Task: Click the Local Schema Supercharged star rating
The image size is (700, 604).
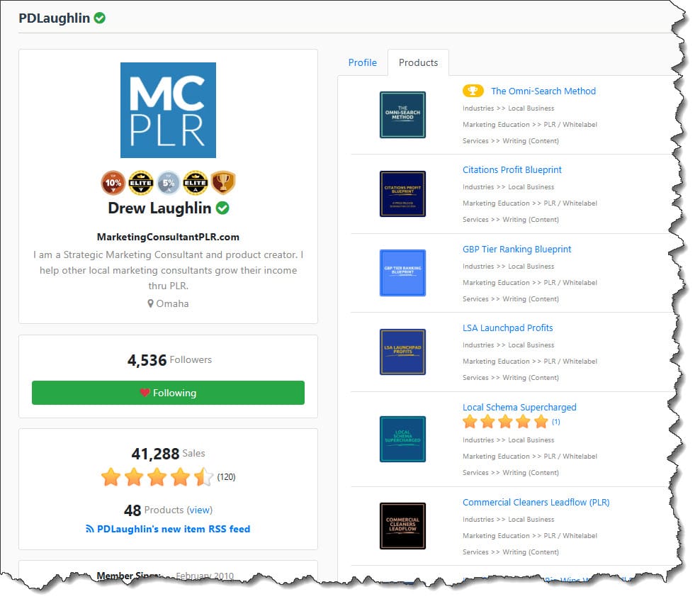Action: pyautogui.click(x=505, y=421)
